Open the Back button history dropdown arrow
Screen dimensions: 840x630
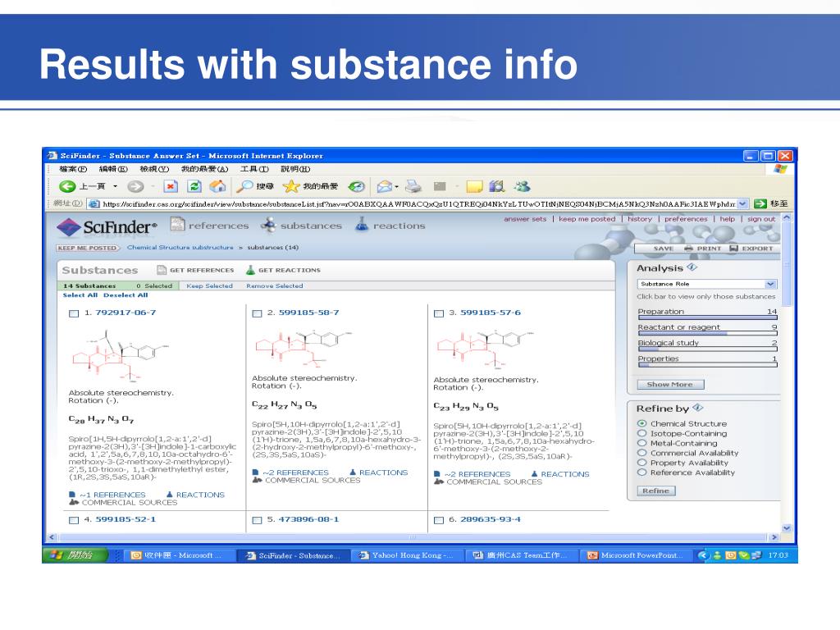pos(115,186)
